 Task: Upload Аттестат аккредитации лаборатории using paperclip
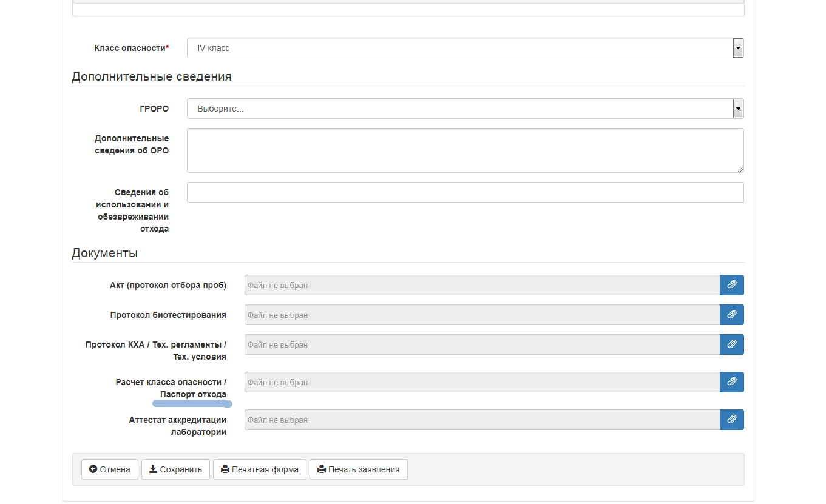tap(731, 420)
